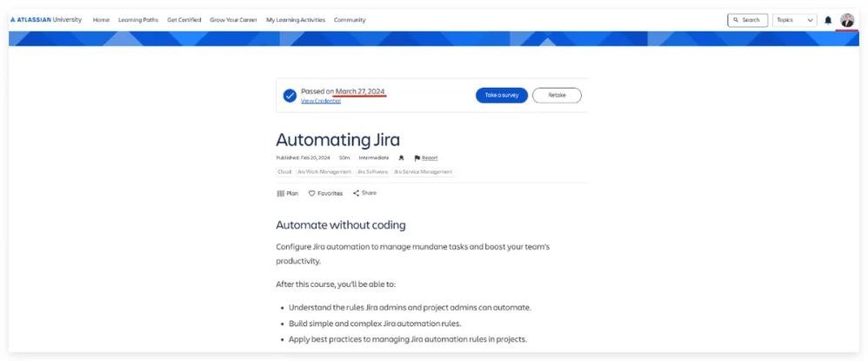This screenshot has width=868, height=361.
Task: Open the View Credential link
Action: point(321,101)
